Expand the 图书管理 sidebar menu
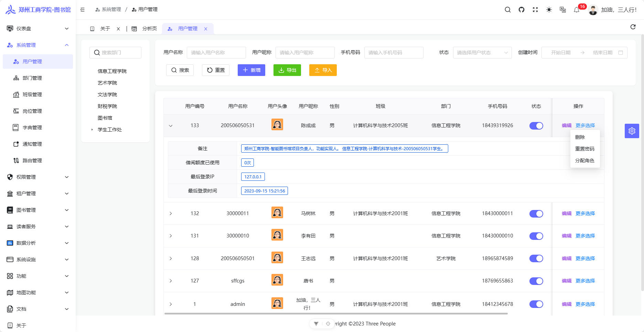The image size is (644, 332). pyautogui.click(x=38, y=210)
